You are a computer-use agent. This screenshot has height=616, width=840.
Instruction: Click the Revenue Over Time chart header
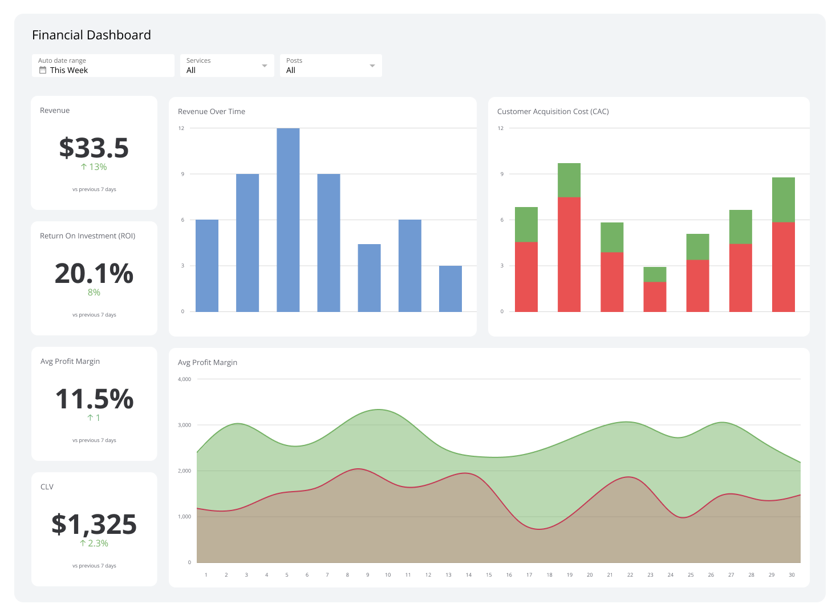211,111
